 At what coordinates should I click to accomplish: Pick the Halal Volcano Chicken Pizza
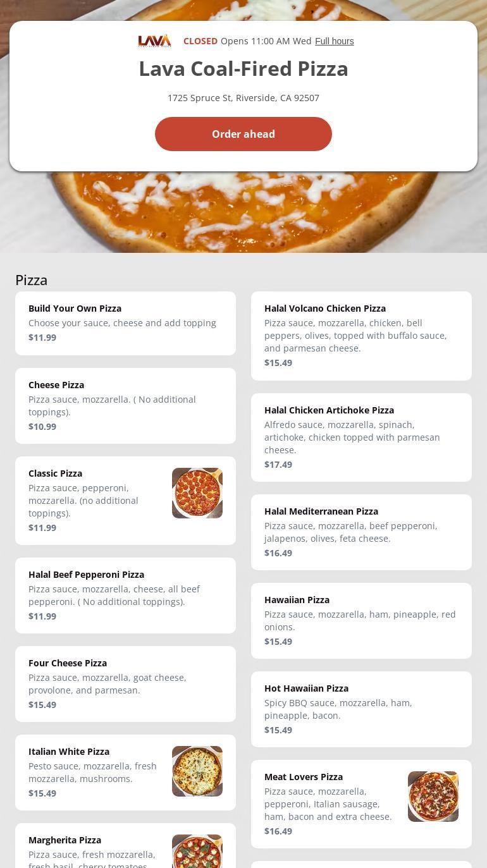(x=361, y=336)
